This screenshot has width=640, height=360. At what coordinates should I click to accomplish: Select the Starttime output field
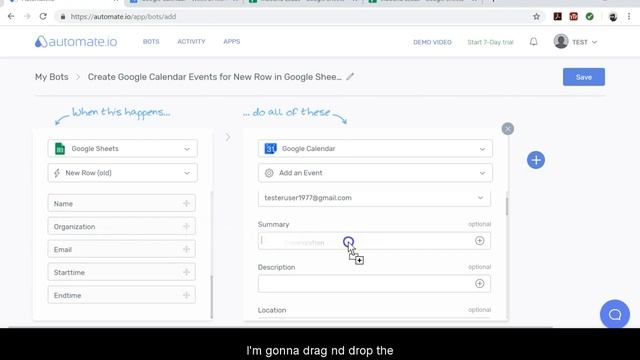(x=122, y=272)
